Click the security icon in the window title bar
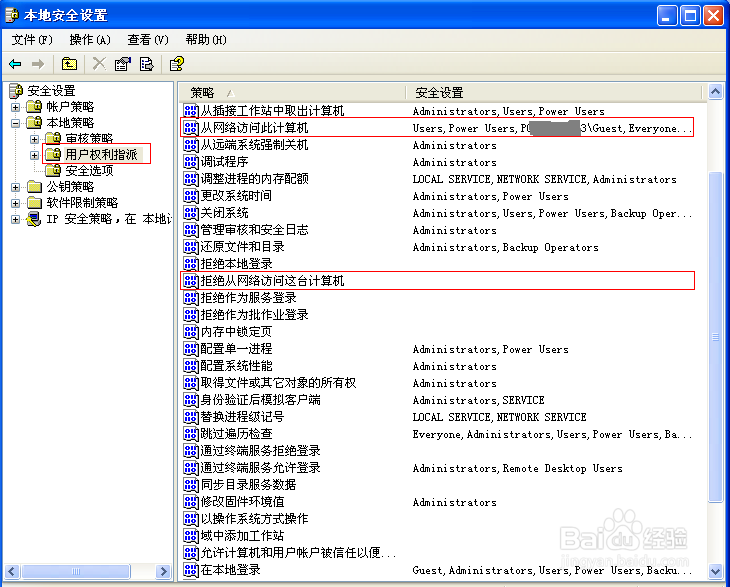Image resolution: width=730 pixels, height=587 pixels. 13,15
